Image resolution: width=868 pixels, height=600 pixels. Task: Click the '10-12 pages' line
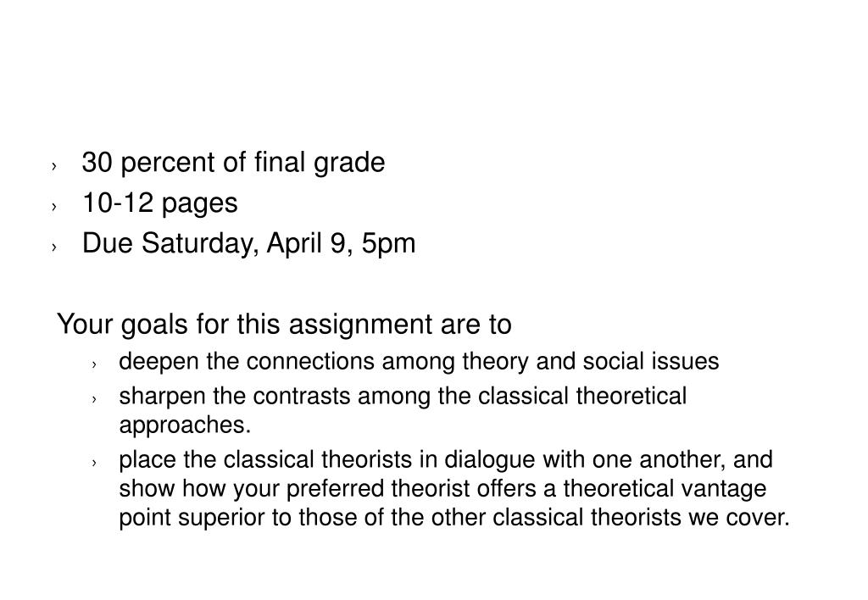[159, 203]
